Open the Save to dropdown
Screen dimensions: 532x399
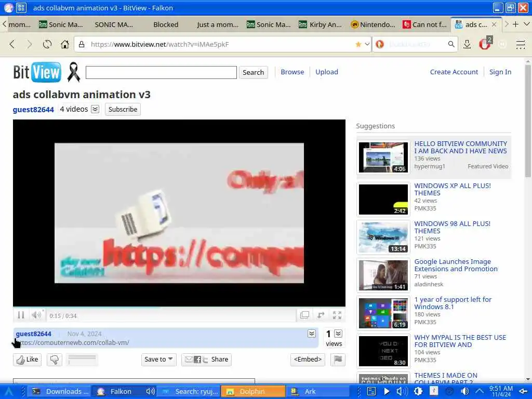(x=159, y=360)
